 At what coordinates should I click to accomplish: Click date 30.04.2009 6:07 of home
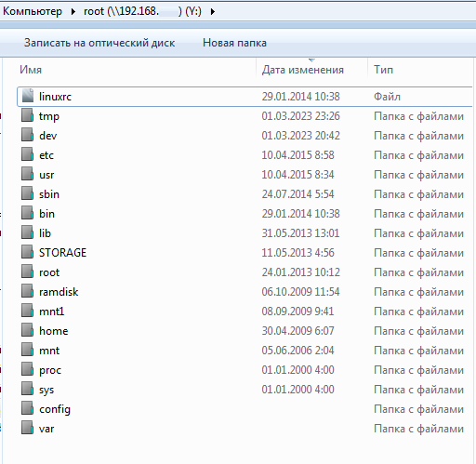[x=298, y=331]
